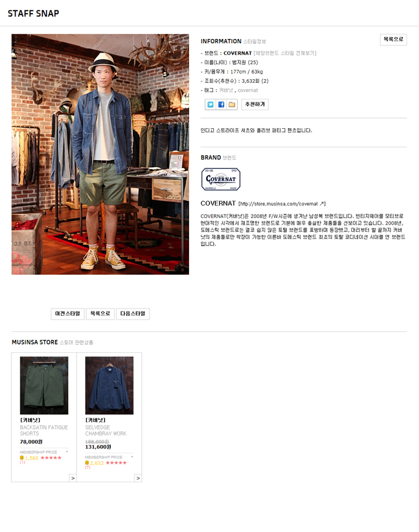The image size is (419, 532).
Task: Click the arrow button under fatigue shorts card
Action: [73, 478]
